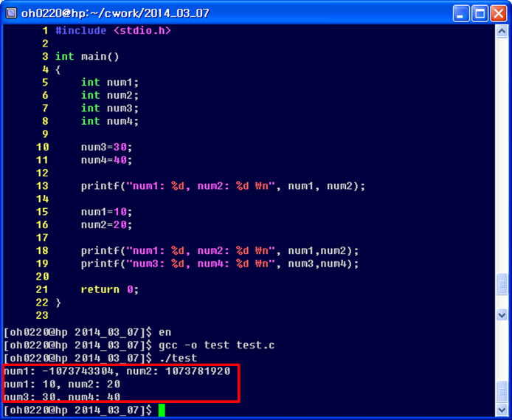Image resolution: width=512 pixels, height=420 pixels.
Task: Click the './test' command
Action: pos(178,358)
